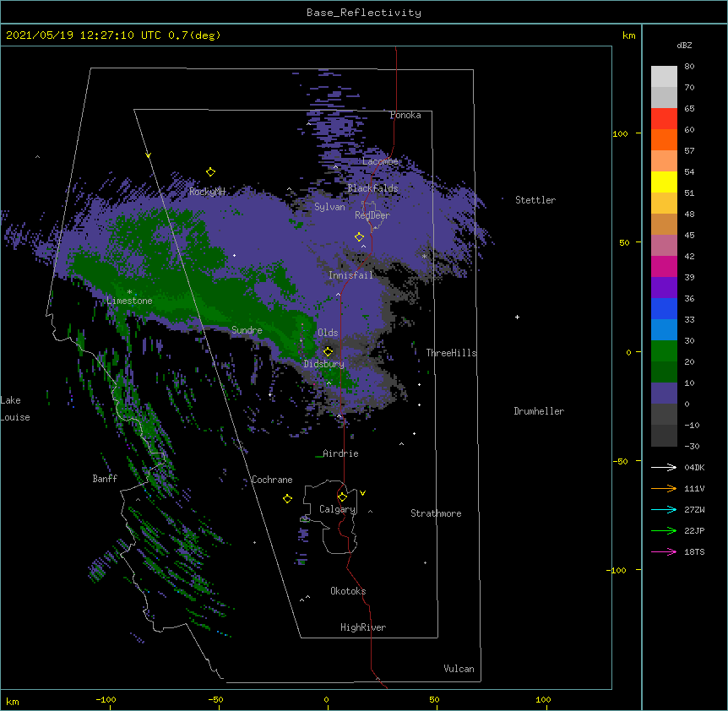728x711 pixels.
Task: Click the RedDeer city label
Action: pyautogui.click(x=372, y=215)
